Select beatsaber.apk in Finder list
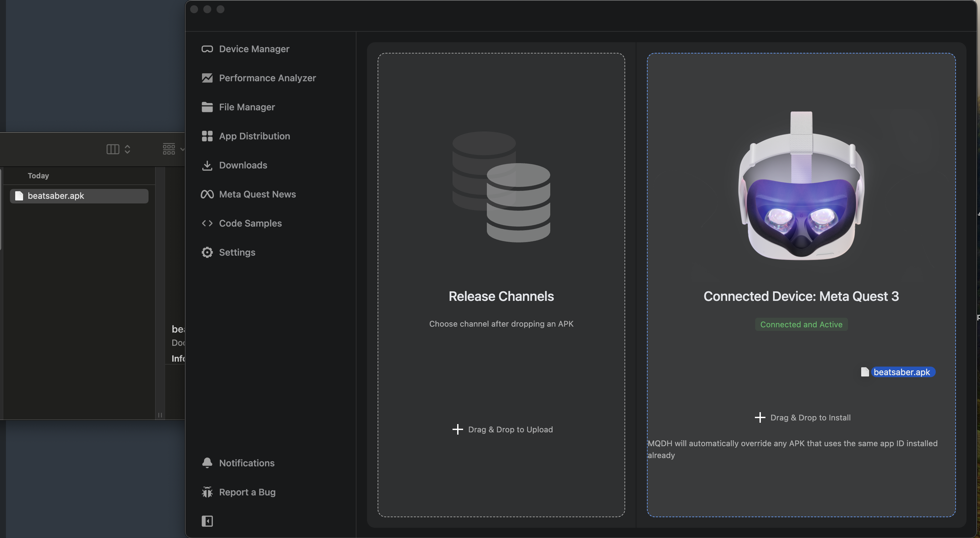This screenshot has width=980, height=538. click(56, 196)
